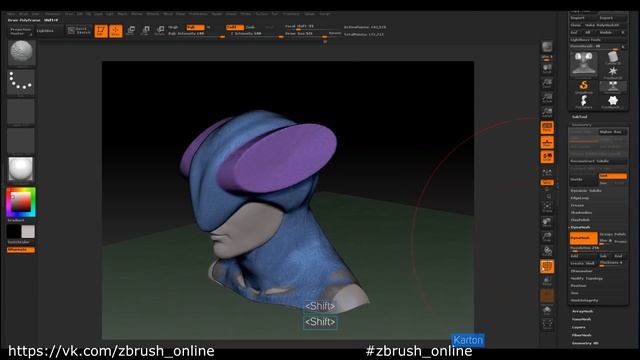640x360 pixels.
Task: Select the SimpleBrush tool thumbnail
Action: tap(584, 87)
